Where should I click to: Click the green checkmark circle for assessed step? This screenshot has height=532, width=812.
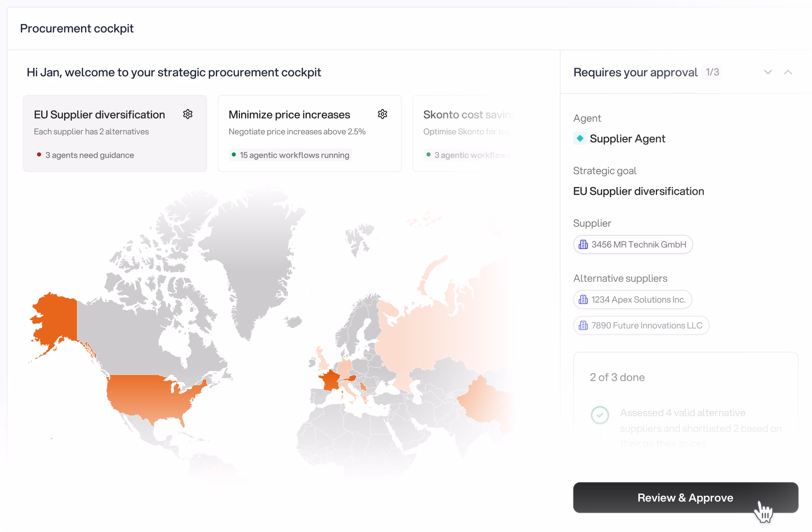click(x=600, y=415)
